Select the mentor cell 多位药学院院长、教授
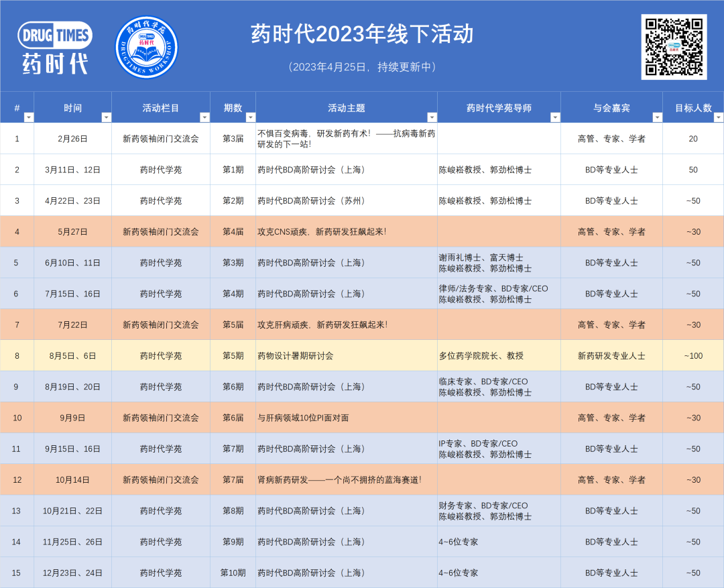Image resolution: width=724 pixels, height=588 pixels. [499, 355]
